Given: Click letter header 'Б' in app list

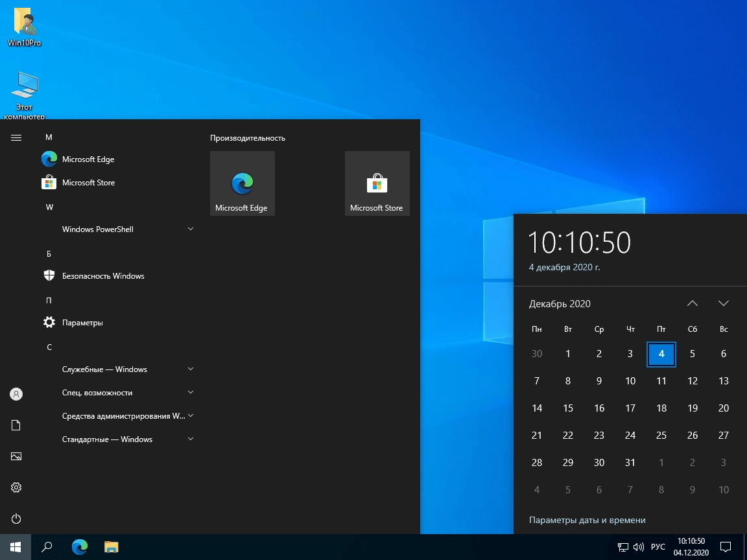Looking at the screenshot, I should click(49, 254).
